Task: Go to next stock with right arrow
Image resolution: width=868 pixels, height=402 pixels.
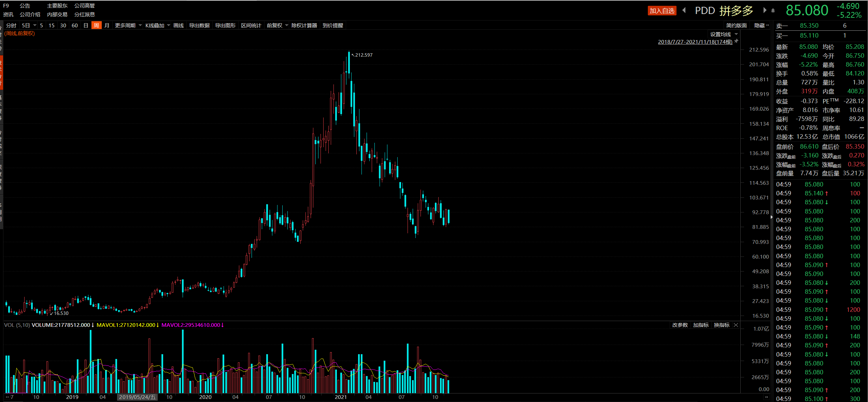Action: [x=765, y=10]
